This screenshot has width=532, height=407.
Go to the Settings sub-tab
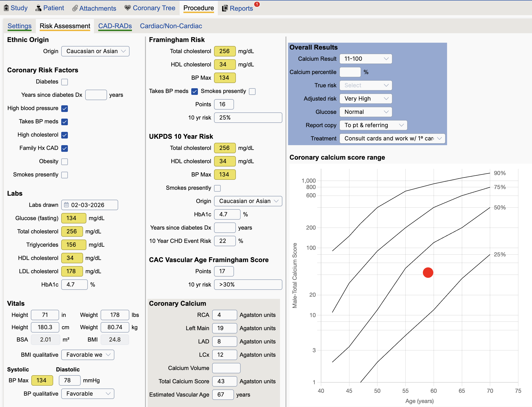19,26
